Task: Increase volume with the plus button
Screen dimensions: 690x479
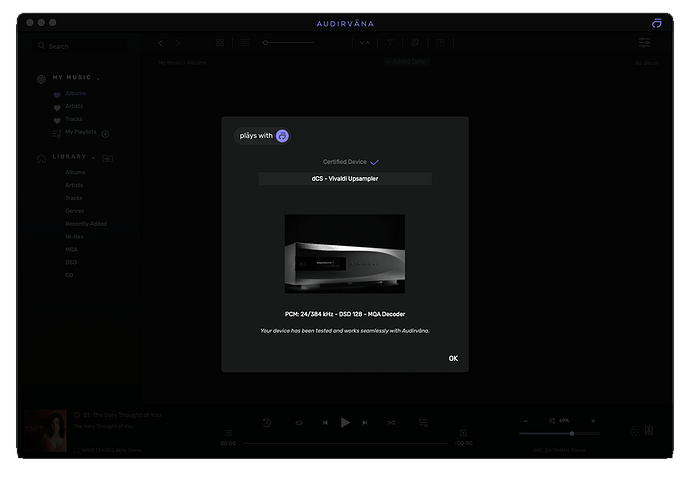Action: (x=593, y=421)
